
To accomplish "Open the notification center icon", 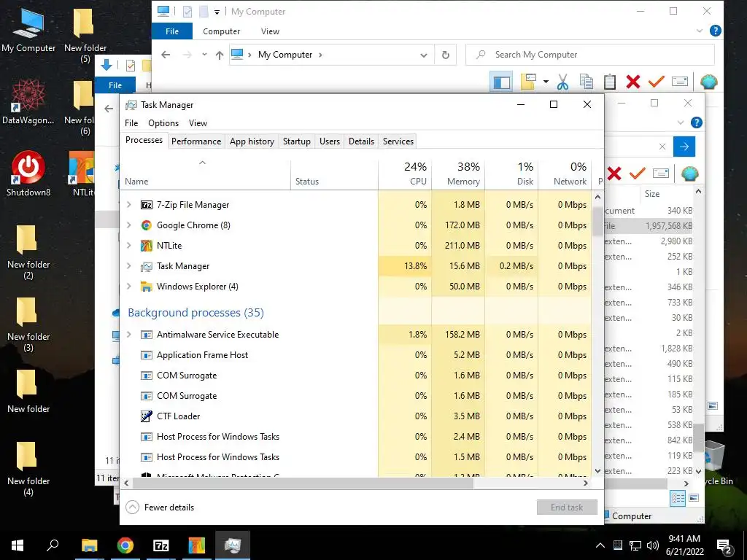I will [724, 545].
